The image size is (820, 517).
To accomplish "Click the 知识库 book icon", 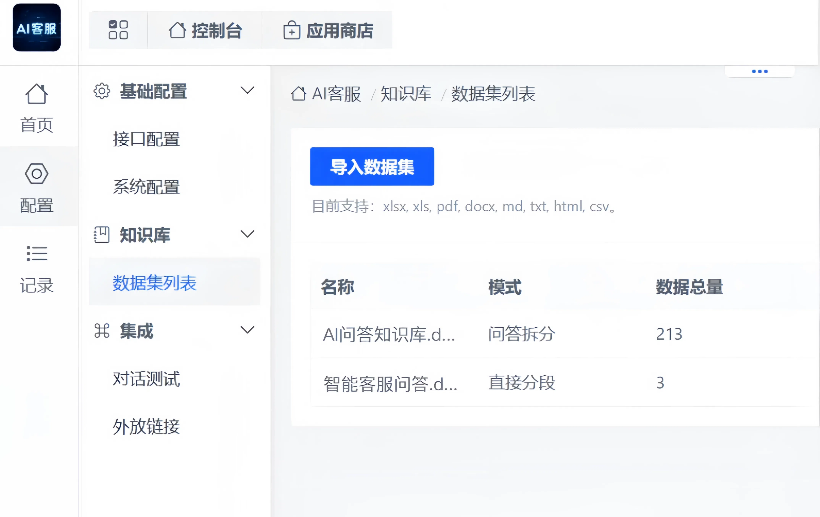I will [101, 235].
